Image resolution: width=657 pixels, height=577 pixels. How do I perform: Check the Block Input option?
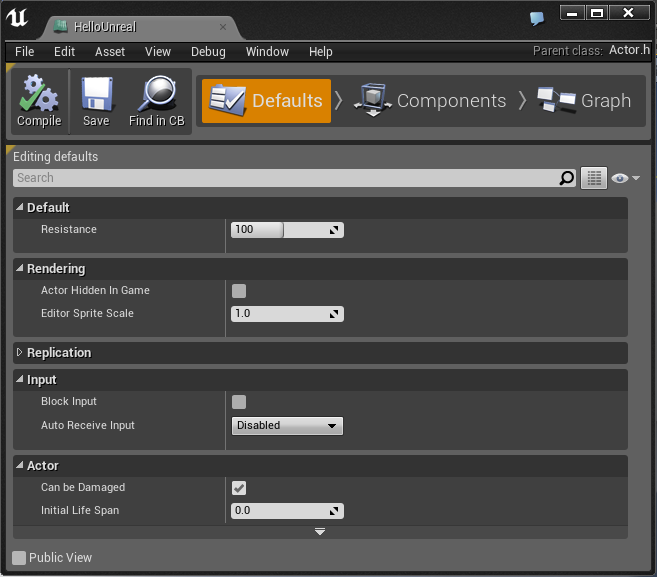(x=239, y=402)
